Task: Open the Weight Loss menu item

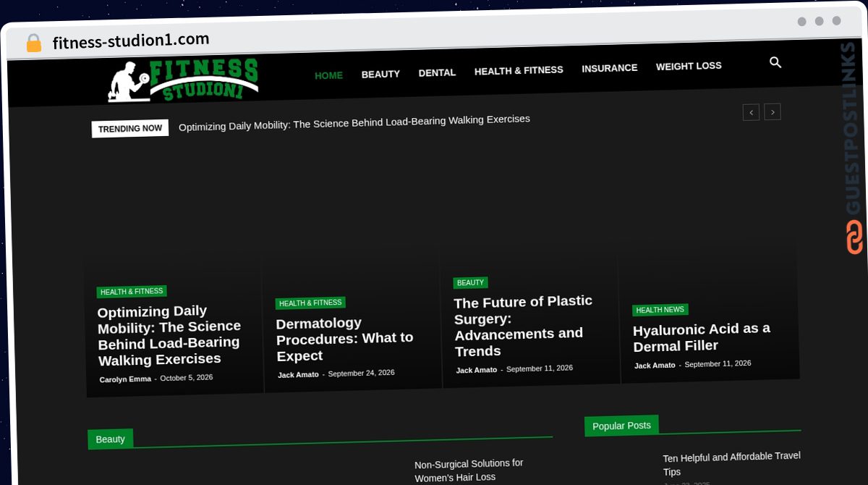Action: tap(689, 66)
